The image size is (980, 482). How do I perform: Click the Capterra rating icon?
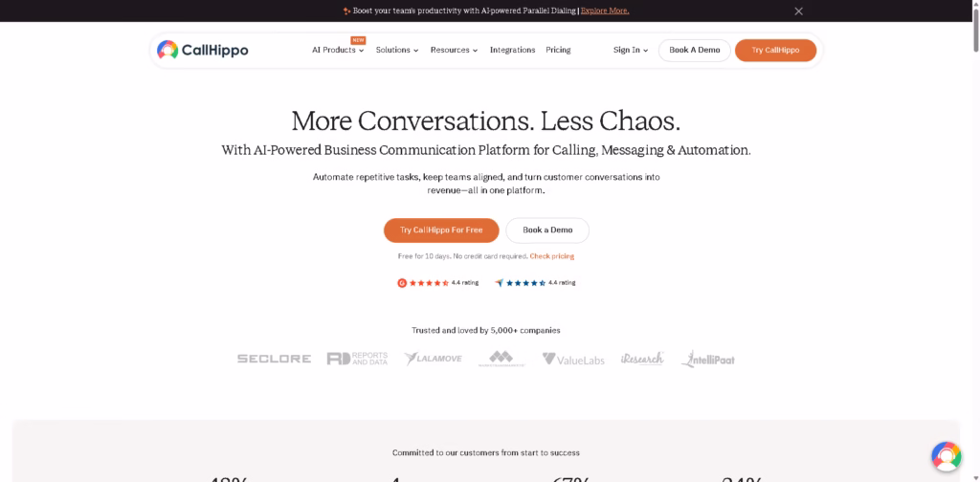499,283
